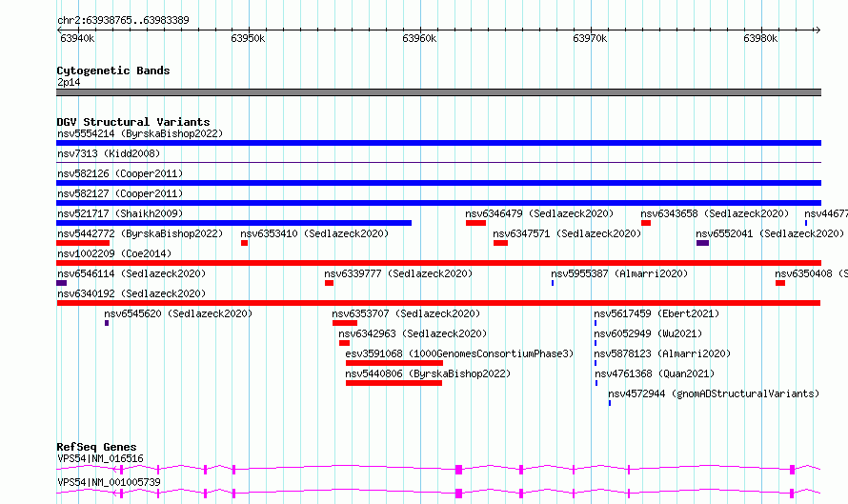The image size is (848, 504).
Task: Click the nsv6353410 (Sedlazeck2020) label
Action: pyautogui.click(x=314, y=233)
